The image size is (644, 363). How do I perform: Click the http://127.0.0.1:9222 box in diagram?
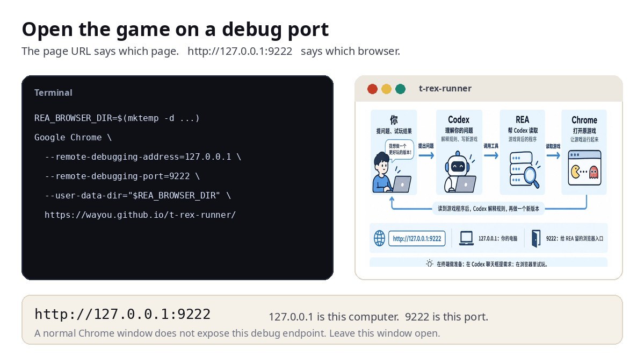tap(417, 238)
